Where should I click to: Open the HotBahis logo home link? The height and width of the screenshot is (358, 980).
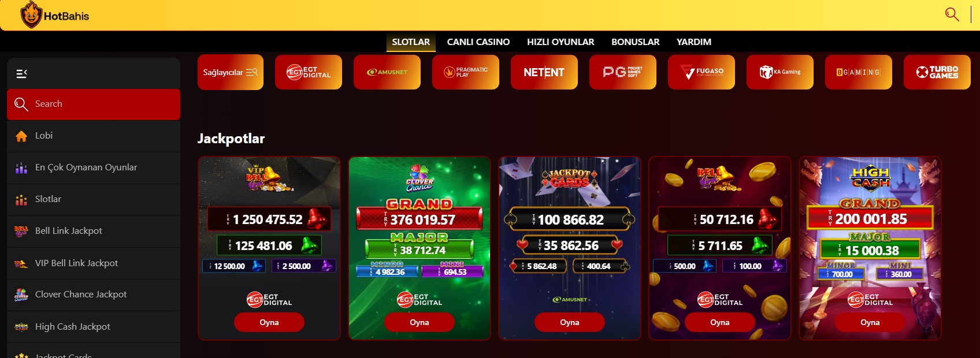[55, 15]
